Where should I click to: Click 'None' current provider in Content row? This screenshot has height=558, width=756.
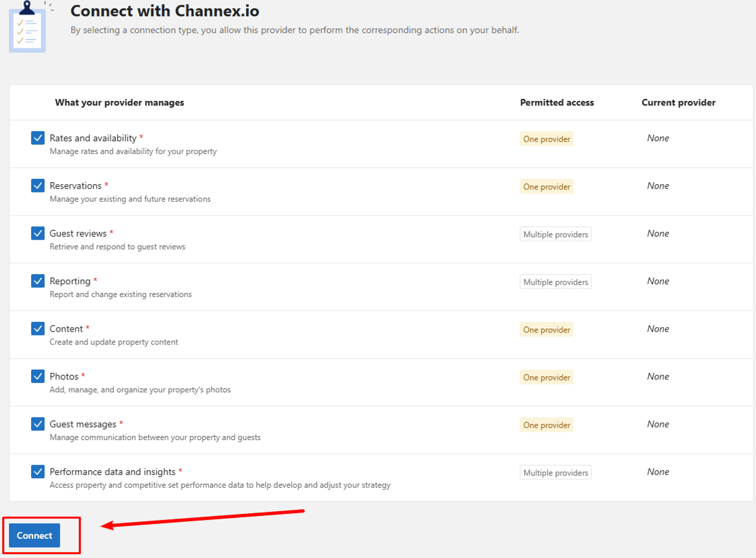[x=658, y=329]
